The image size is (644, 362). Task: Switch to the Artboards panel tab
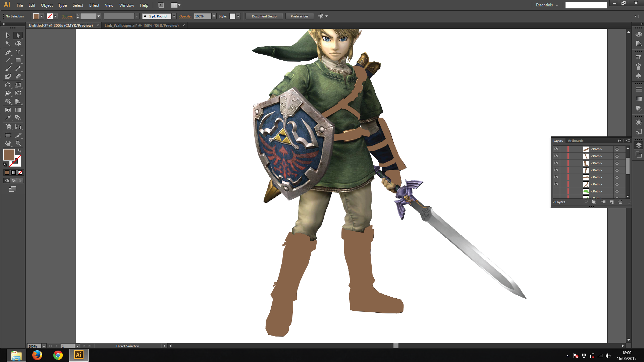pos(576,141)
